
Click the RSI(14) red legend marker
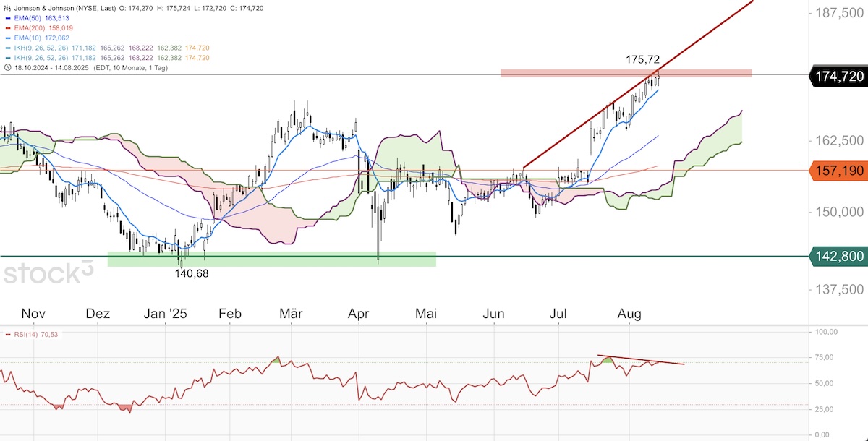coord(7,335)
